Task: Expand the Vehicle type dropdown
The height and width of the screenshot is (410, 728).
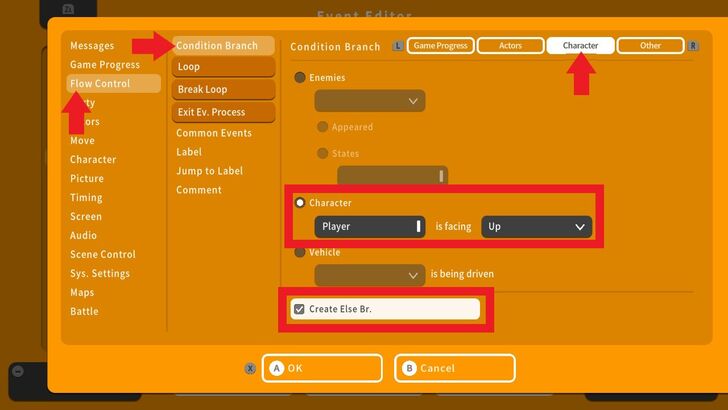Action: tap(369, 275)
